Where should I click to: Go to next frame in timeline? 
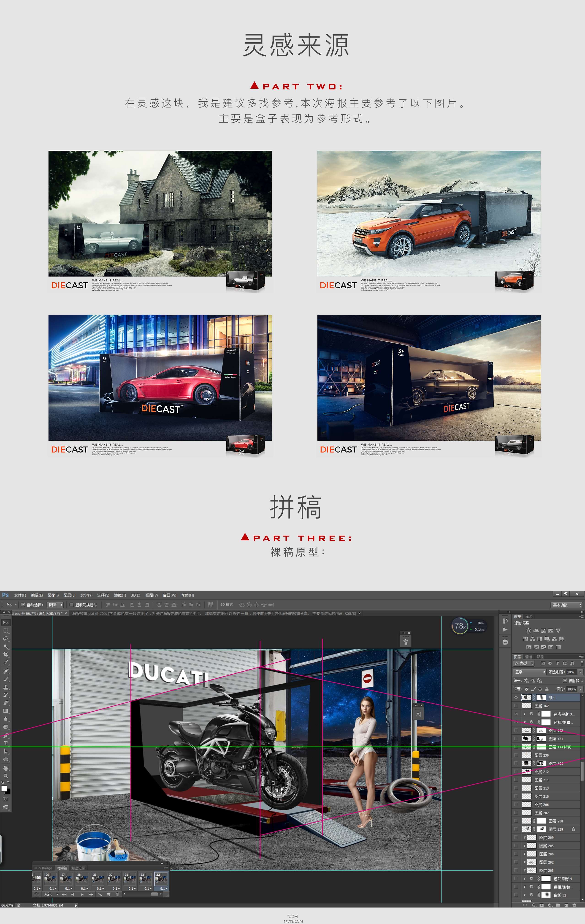point(91,894)
